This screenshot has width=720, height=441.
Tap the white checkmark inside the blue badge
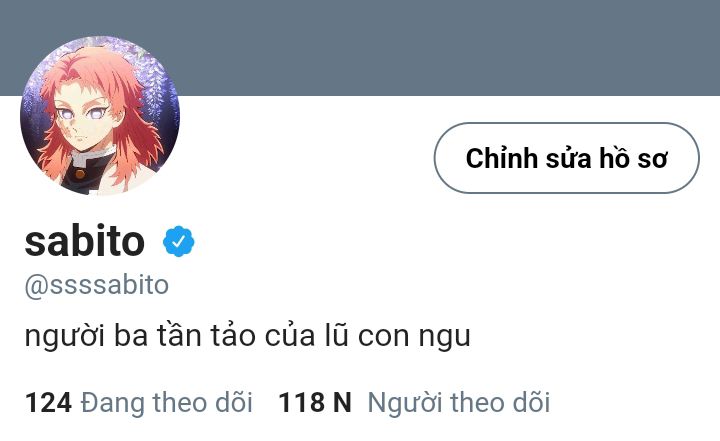tap(179, 241)
